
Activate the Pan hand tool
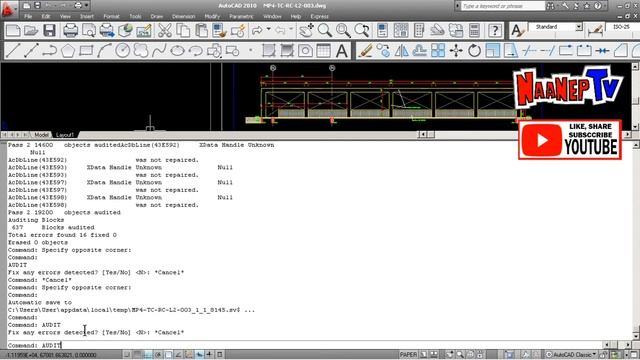306,31
